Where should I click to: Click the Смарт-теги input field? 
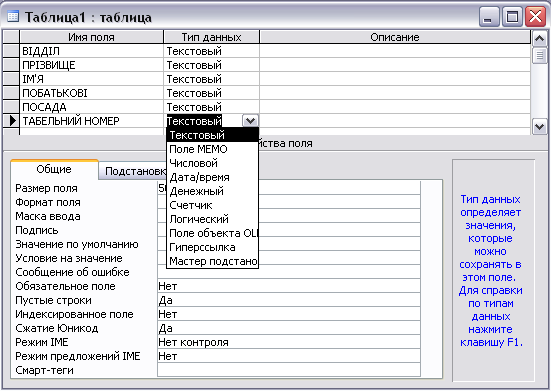(x=289, y=370)
